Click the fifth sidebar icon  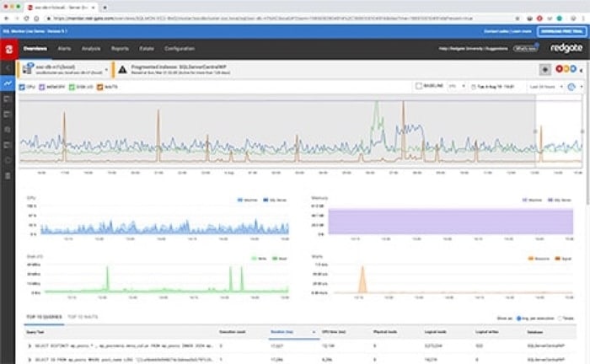pyautogui.click(x=8, y=145)
